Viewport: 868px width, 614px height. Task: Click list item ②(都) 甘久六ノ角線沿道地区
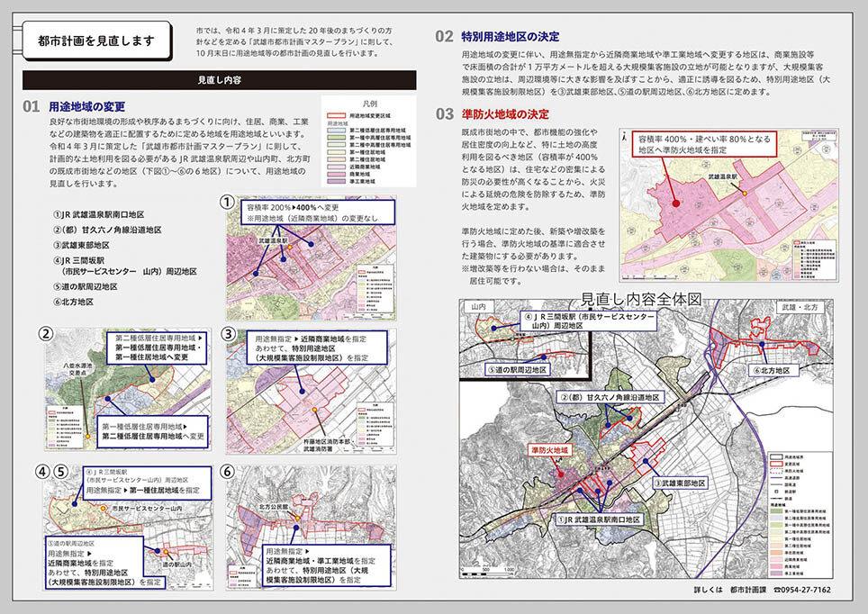[x=107, y=230]
